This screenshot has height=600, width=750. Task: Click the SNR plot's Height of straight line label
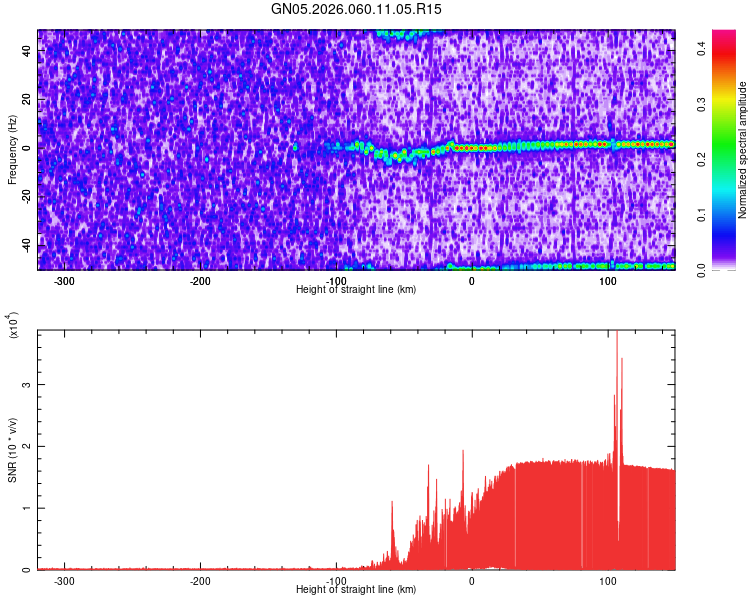356,589
